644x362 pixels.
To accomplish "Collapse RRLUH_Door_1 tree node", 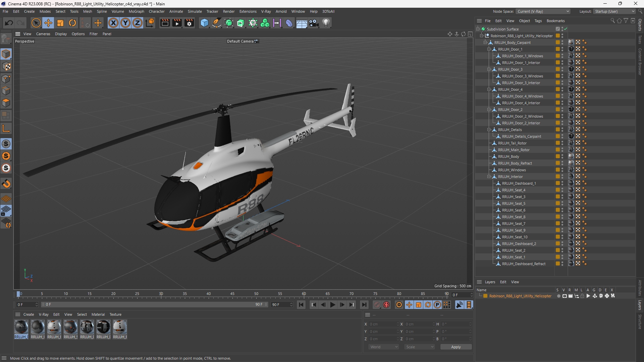I will pyautogui.click(x=489, y=49).
